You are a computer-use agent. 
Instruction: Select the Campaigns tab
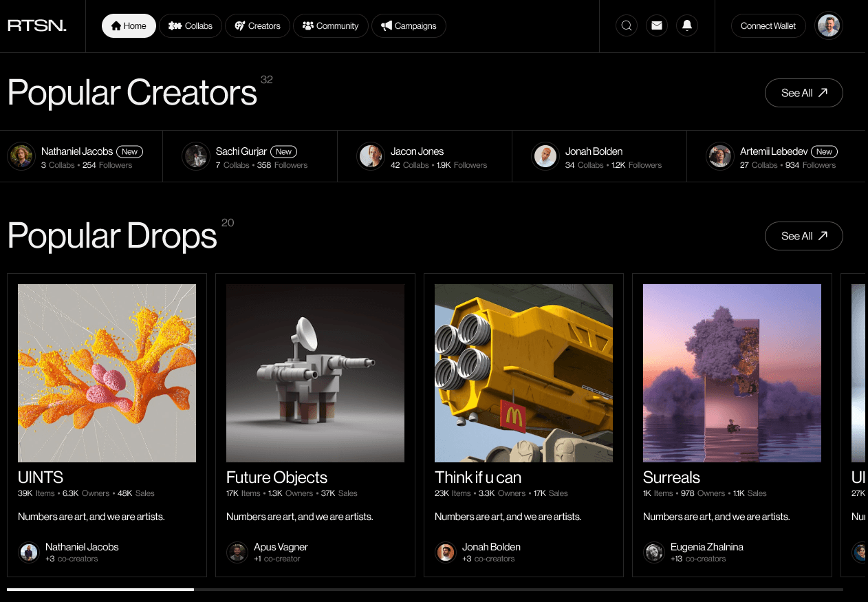click(x=409, y=26)
